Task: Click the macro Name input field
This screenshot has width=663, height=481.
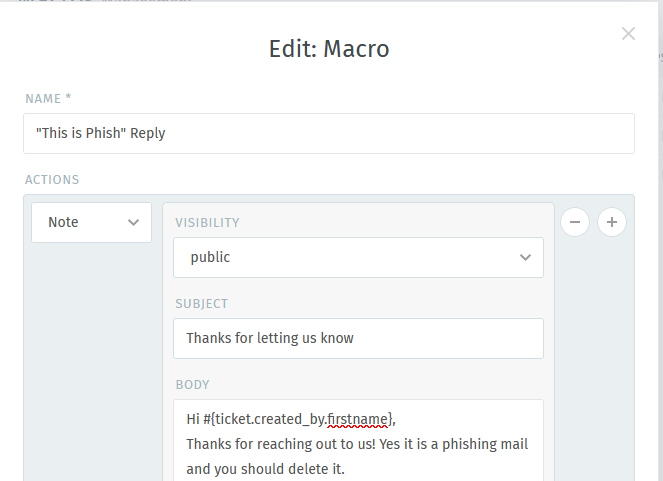Action: click(x=329, y=134)
